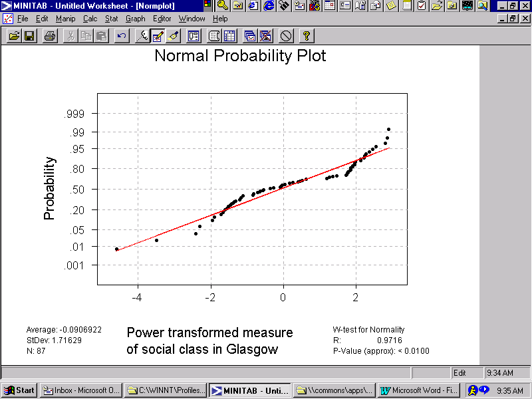Toggle the graph brush tool
This screenshot has width=532, height=399.
click(173, 36)
